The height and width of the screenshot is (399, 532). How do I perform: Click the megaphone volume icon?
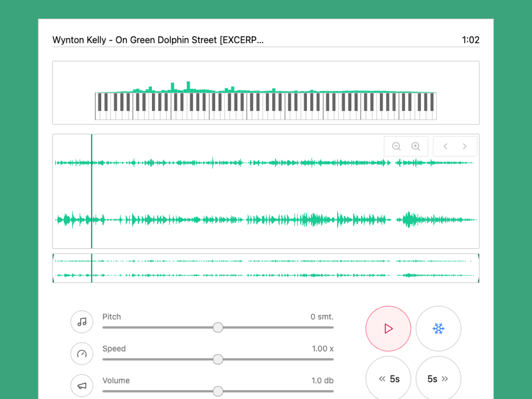pyautogui.click(x=82, y=386)
